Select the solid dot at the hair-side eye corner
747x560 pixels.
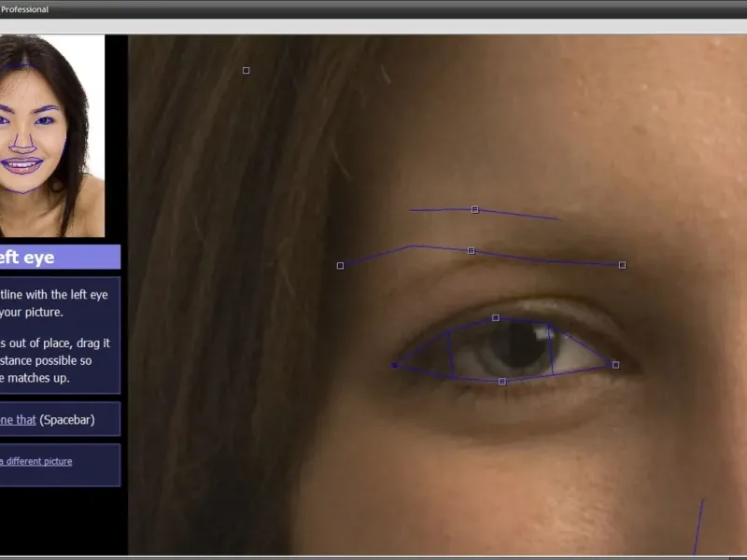coord(394,365)
